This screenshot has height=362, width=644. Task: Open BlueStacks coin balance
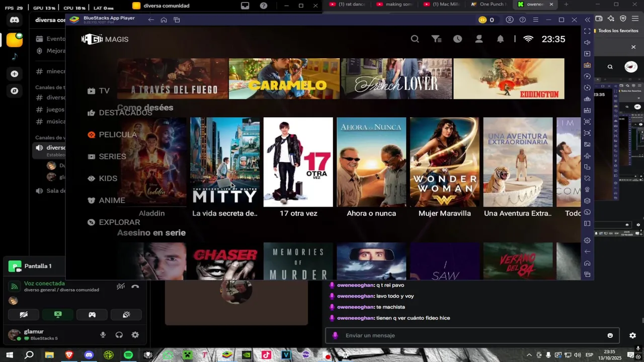click(486, 20)
